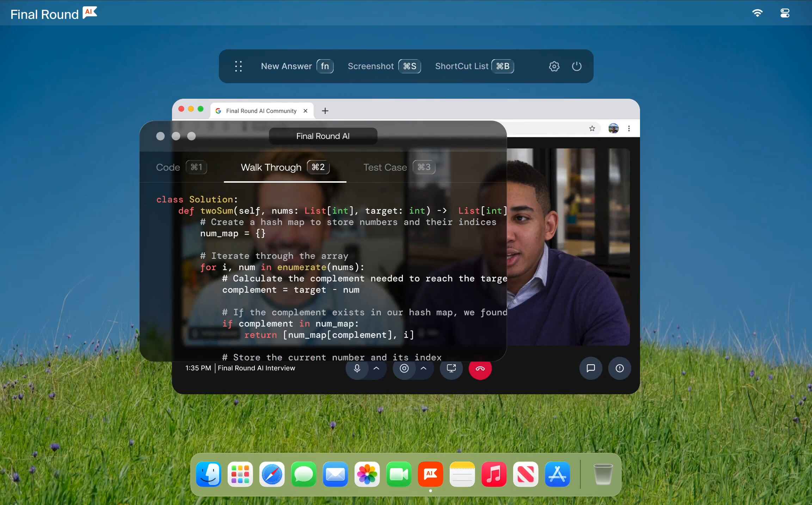Open Chrome's three-dot browser menu
Screen dimensions: 812x505
[628, 128]
